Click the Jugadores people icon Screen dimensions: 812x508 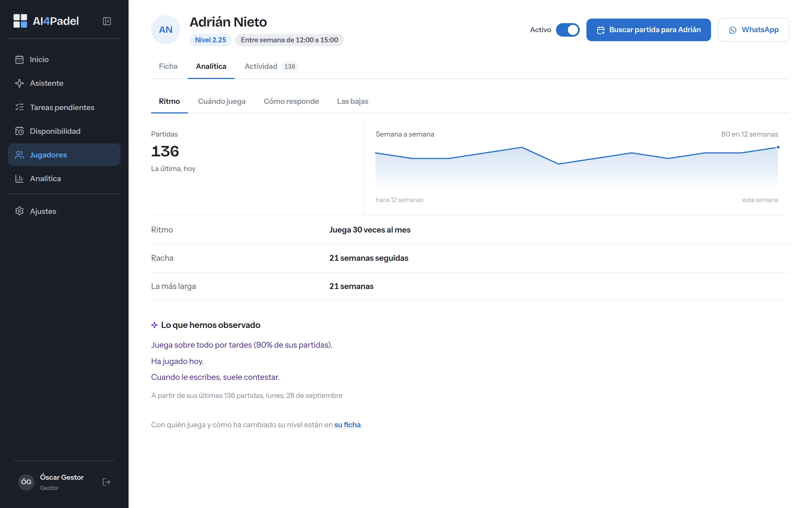pyautogui.click(x=19, y=155)
